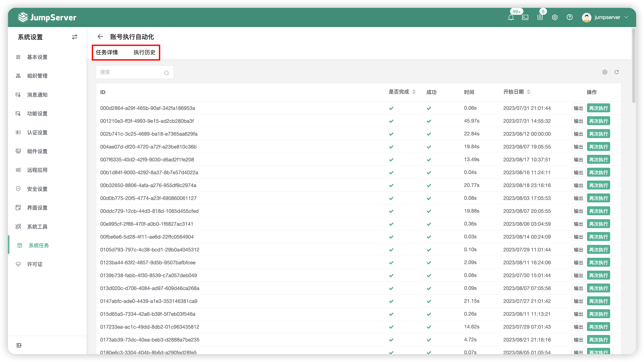644x362 pixels.
Task: Click the page vertical scrollbar
Action: tap(634, 65)
